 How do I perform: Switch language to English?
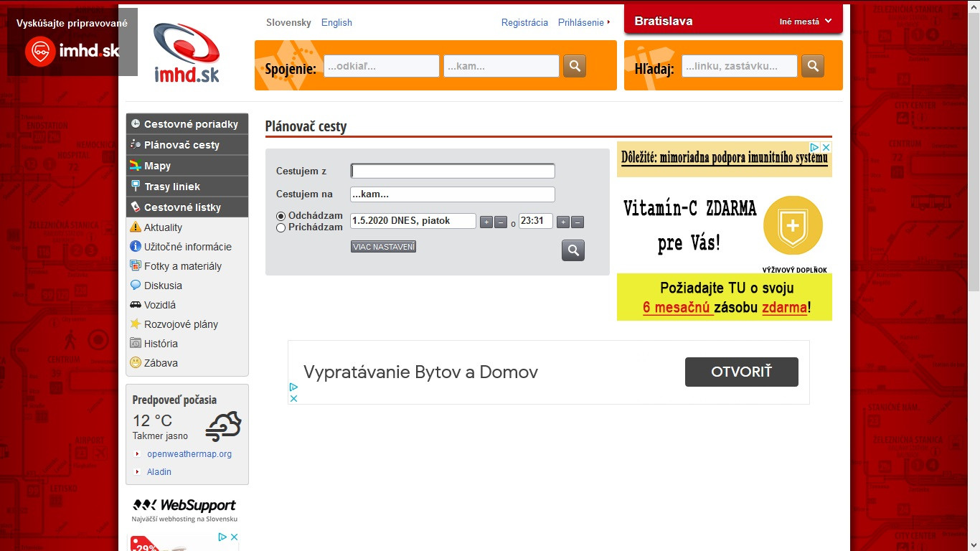point(336,22)
